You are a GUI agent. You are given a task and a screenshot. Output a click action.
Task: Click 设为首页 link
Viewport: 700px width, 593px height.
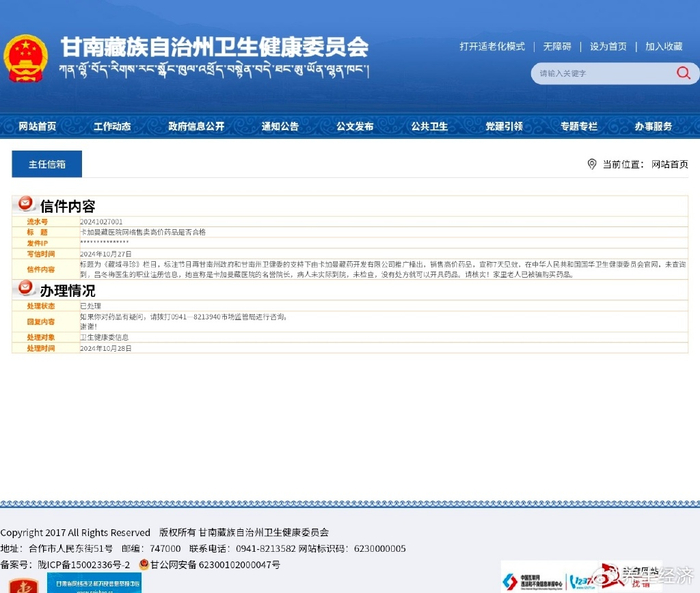[608, 46]
